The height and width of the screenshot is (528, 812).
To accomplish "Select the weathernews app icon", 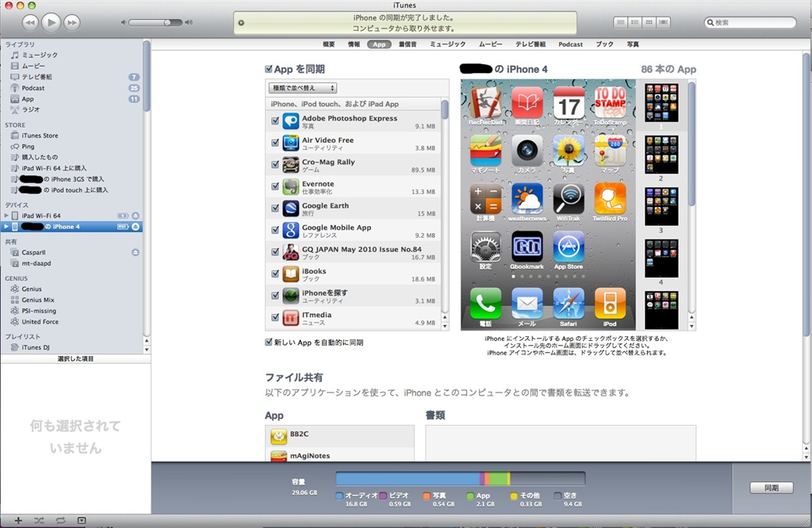I will coord(527,199).
